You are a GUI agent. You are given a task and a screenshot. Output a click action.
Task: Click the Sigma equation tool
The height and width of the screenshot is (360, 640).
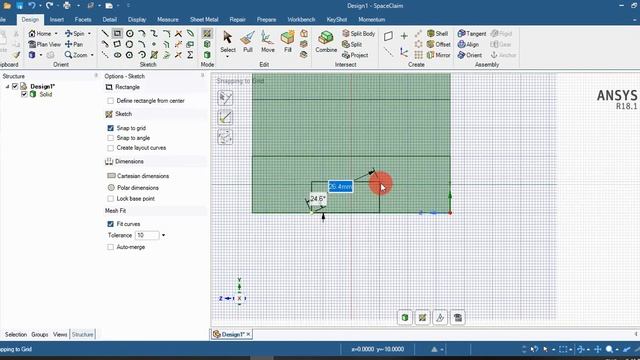(x=190, y=55)
